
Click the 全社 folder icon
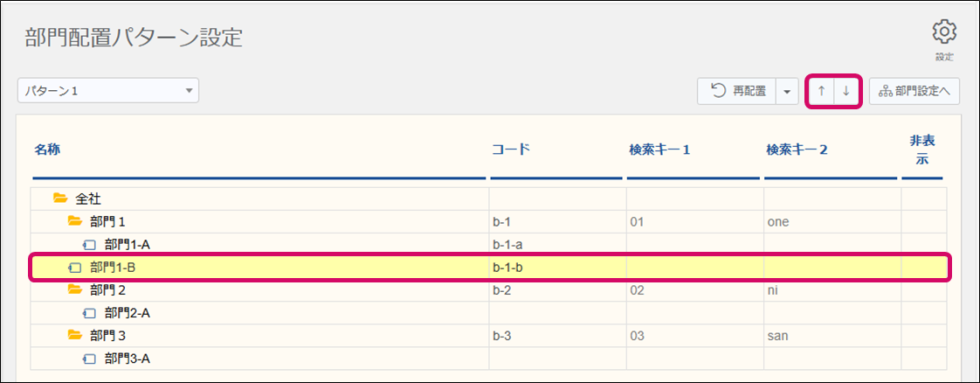click(60, 199)
